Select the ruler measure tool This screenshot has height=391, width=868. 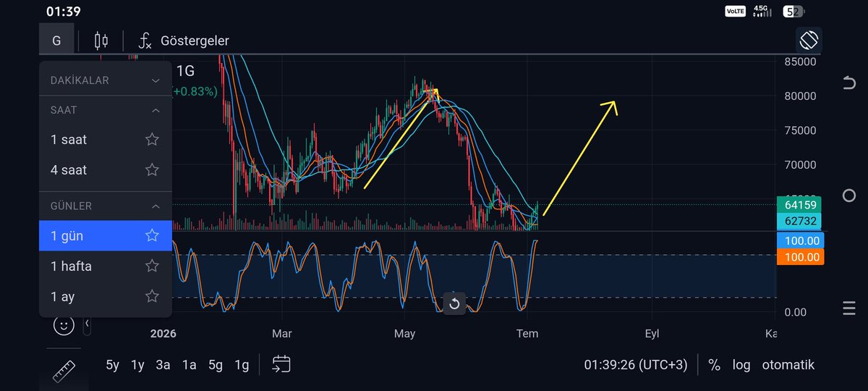[x=64, y=371]
